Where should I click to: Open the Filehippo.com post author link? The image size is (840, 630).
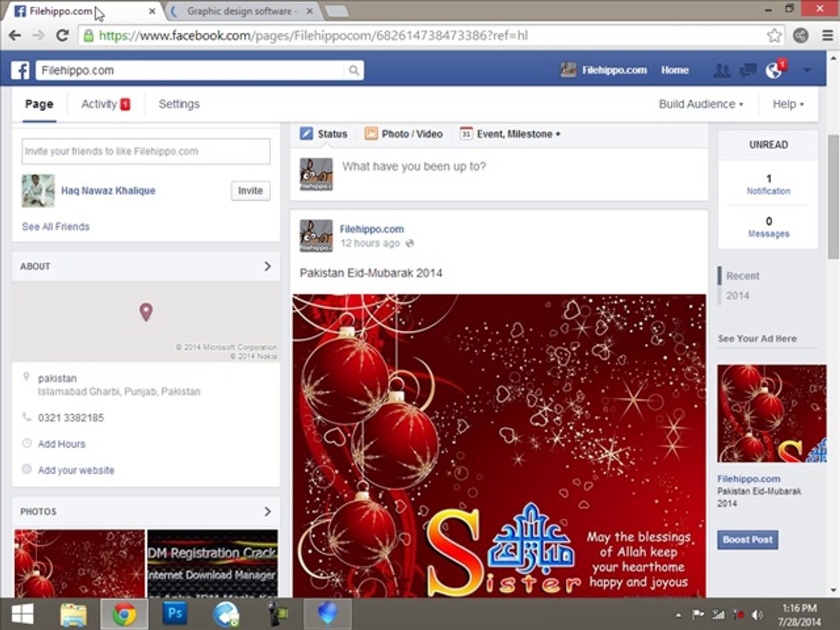[372, 229]
